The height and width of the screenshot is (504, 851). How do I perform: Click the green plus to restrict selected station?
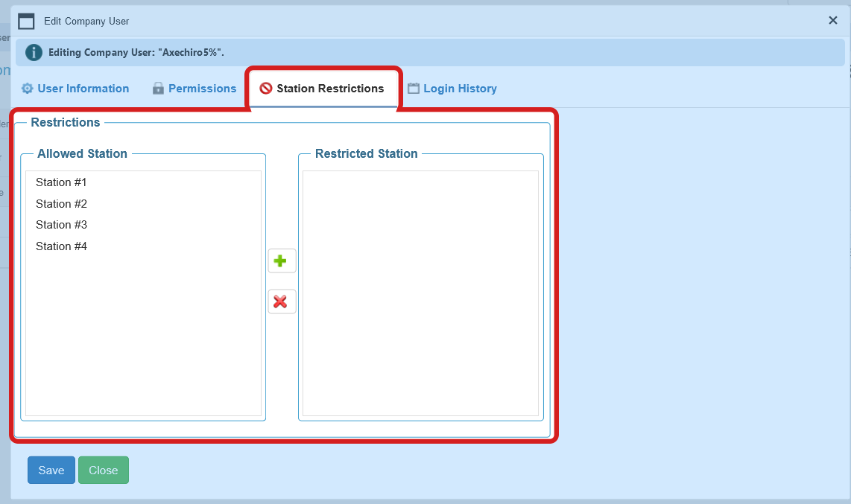point(282,260)
